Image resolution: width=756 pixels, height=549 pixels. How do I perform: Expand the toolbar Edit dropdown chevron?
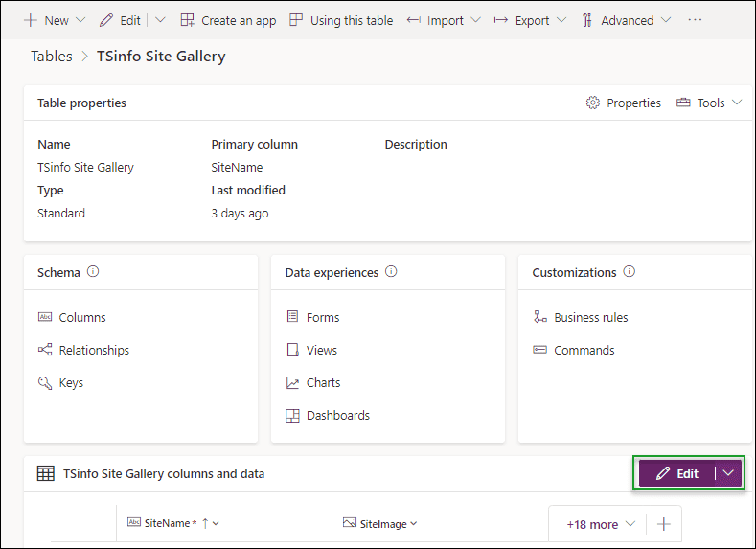click(160, 20)
